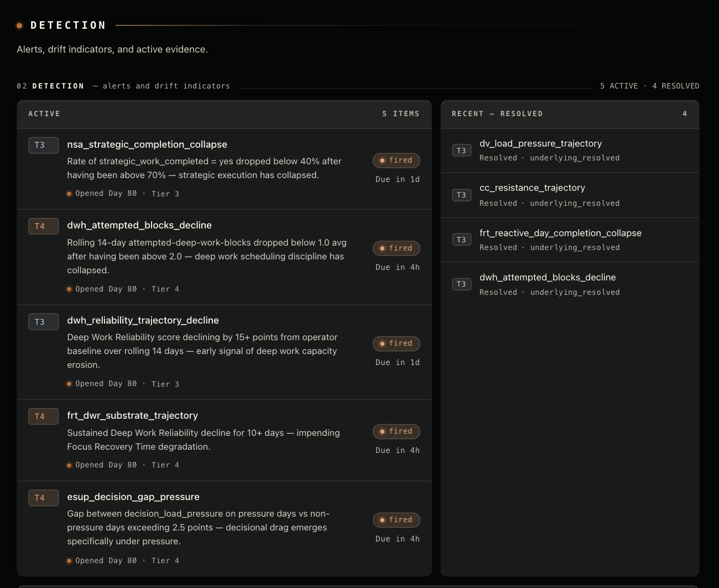
Task: Click the T4 badge on active dwh_attempted_blocks_decline
Action: [43, 226]
